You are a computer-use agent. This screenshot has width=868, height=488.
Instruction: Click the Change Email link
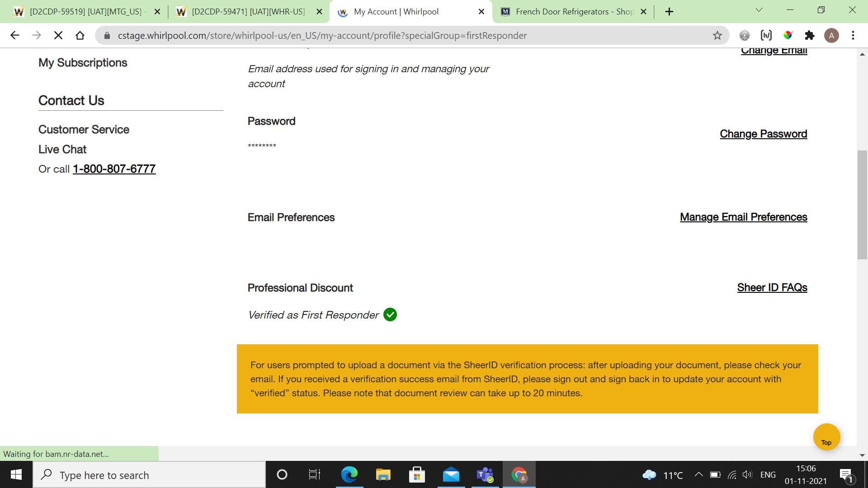[x=774, y=50]
